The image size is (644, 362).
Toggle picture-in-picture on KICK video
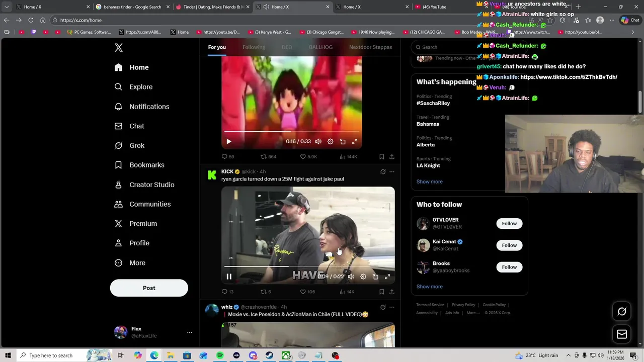[x=375, y=277]
